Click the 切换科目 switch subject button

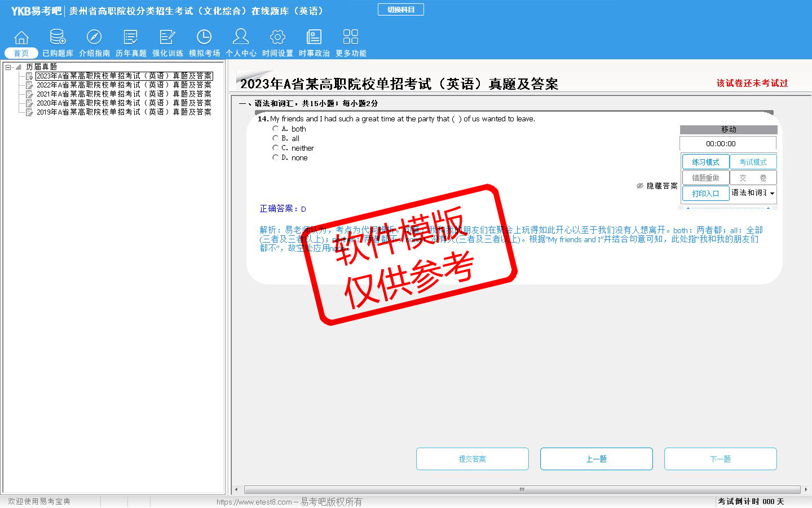400,10
